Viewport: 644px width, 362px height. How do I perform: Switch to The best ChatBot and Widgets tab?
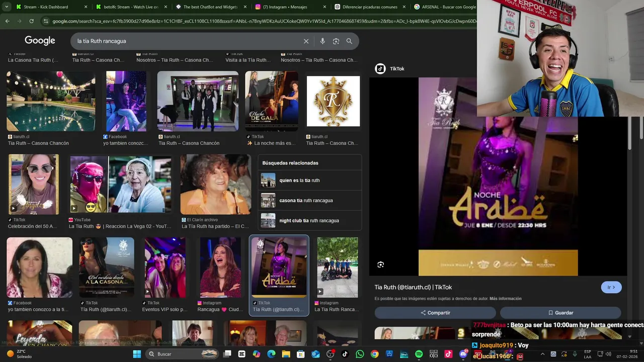click(211, 7)
